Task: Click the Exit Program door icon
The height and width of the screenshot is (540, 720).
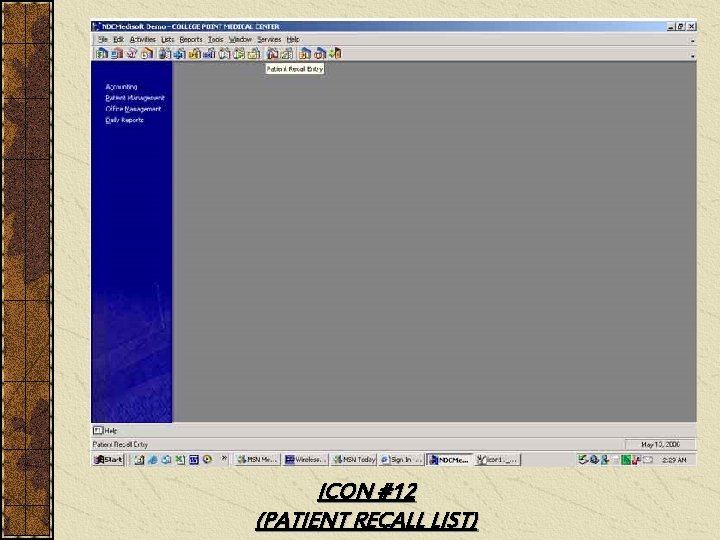Action: (336, 54)
